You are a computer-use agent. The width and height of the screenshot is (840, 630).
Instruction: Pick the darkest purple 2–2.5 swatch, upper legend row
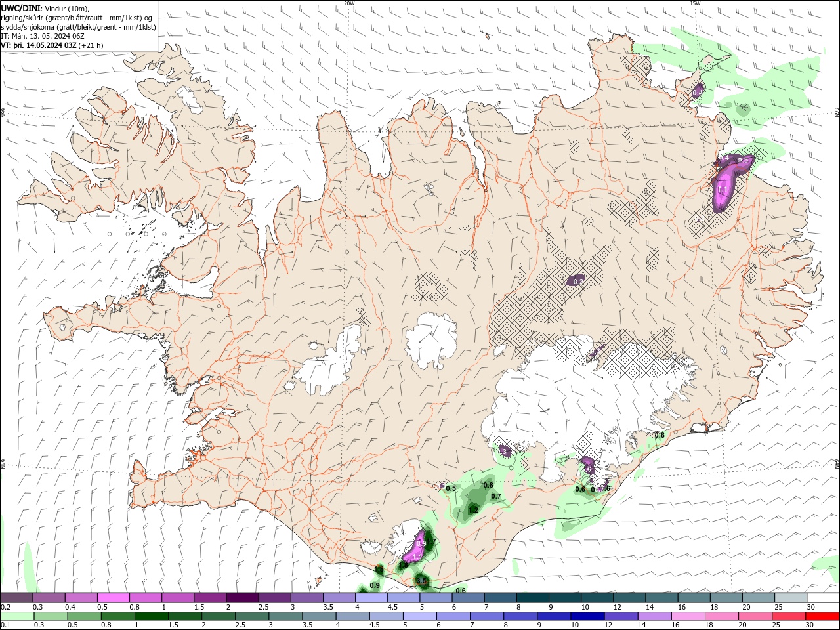(242, 598)
